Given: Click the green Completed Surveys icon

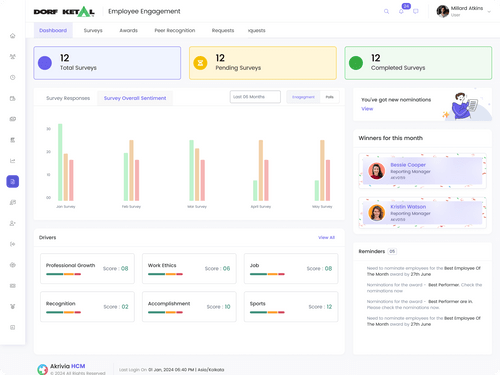Looking at the screenshot, I should coord(356,63).
